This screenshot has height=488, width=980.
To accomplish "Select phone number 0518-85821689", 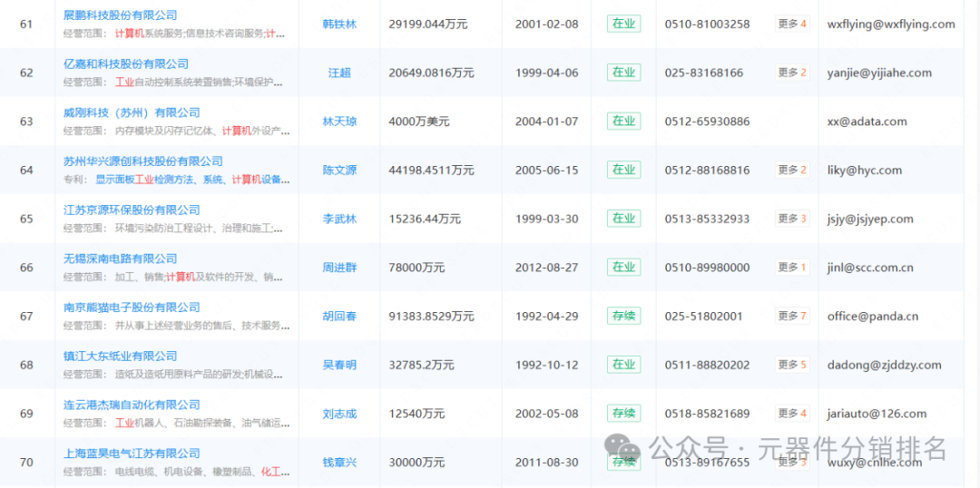I will point(707,415).
